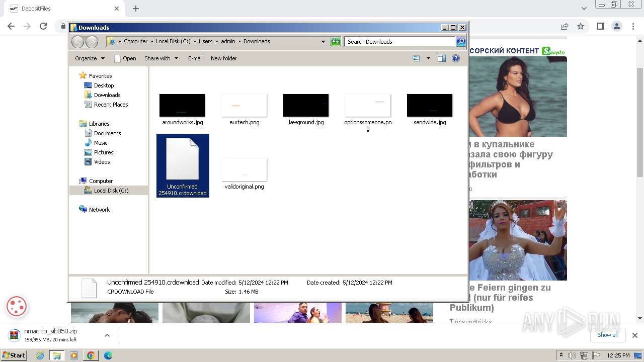Expand the address bar history dropdown
This screenshot has height=362, width=644.
[x=323, y=42]
